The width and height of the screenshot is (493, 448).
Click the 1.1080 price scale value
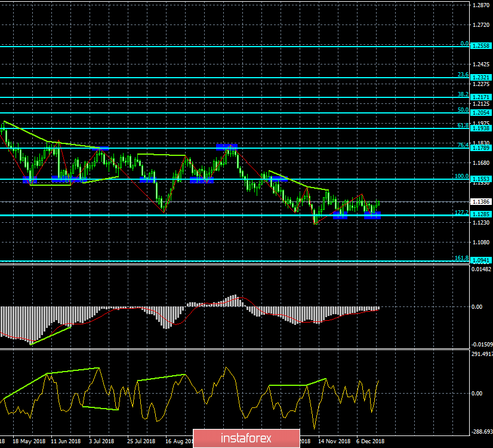481,243
